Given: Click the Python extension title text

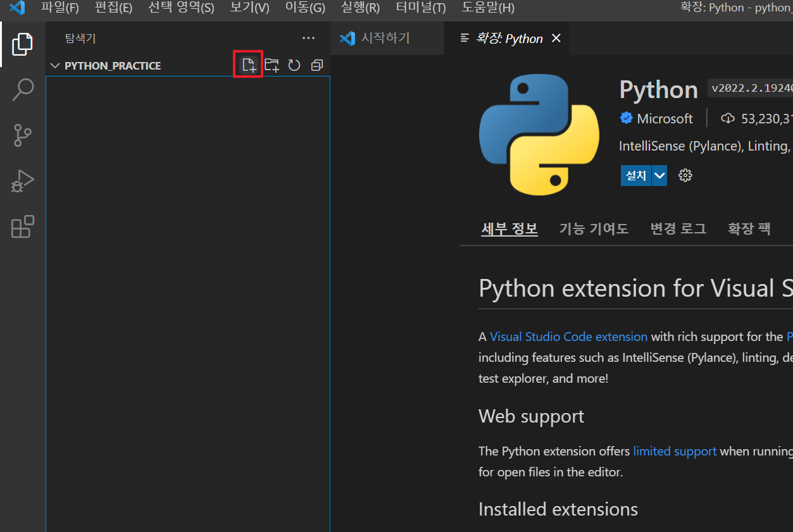Looking at the screenshot, I should 658,90.
